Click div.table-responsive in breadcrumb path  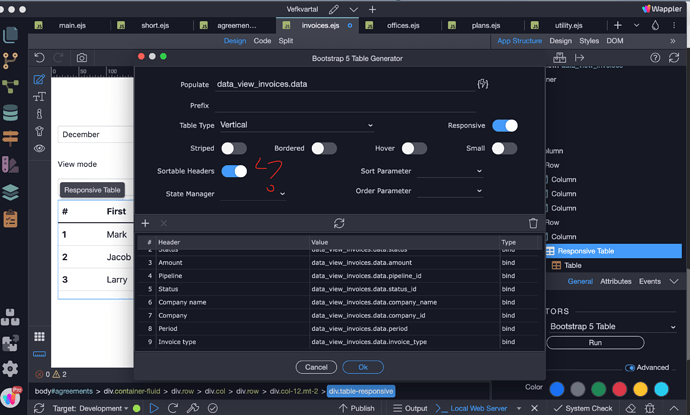(x=361, y=391)
